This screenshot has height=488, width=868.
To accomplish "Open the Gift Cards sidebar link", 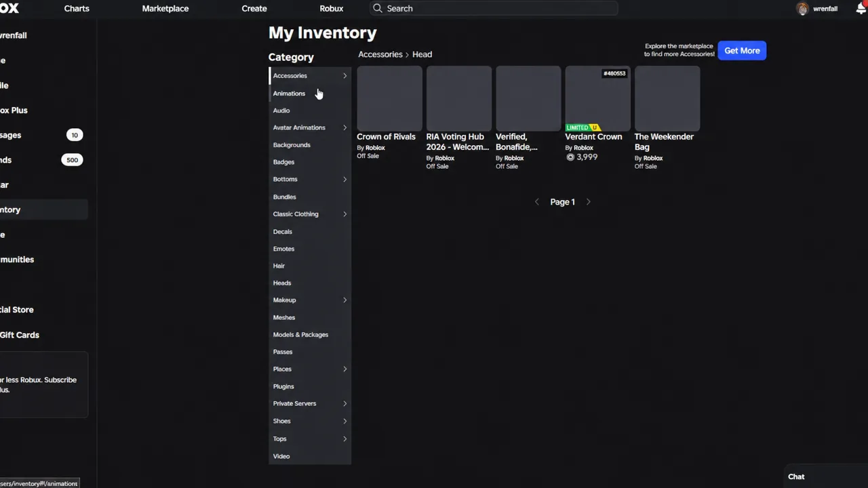I will pyautogui.click(x=20, y=335).
